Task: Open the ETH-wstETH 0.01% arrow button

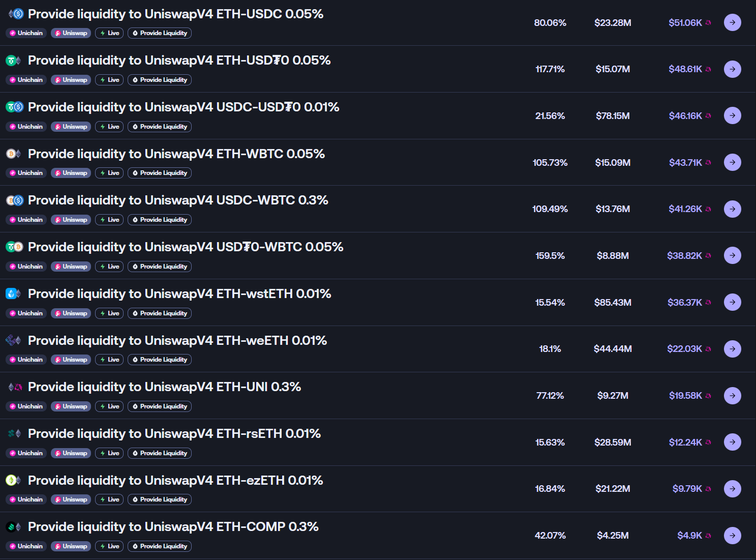Action: click(x=732, y=302)
